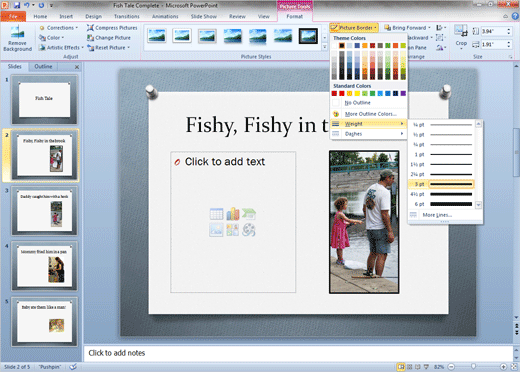This screenshot has height=372, width=520.
Task: Expand the Dashes submenu
Action: [x=368, y=134]
